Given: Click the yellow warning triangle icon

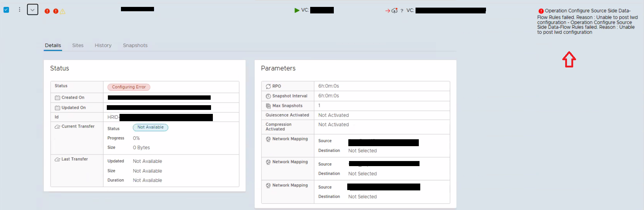Looking at the screenshot, I should (x=62, y=12).
